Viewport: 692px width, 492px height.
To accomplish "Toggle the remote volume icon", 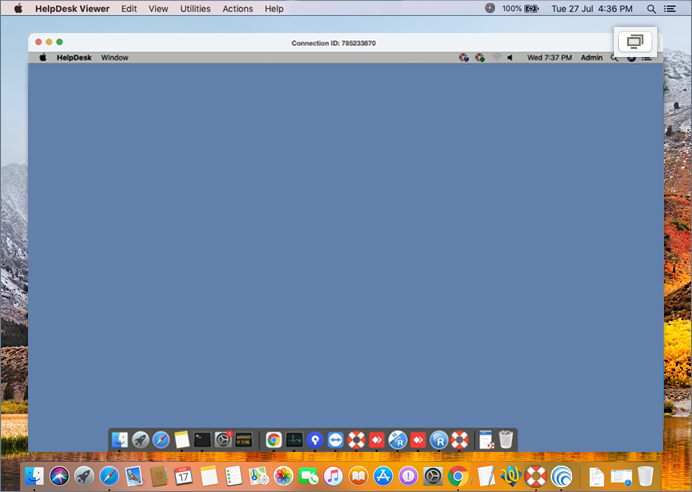I will tap(510, 58).
